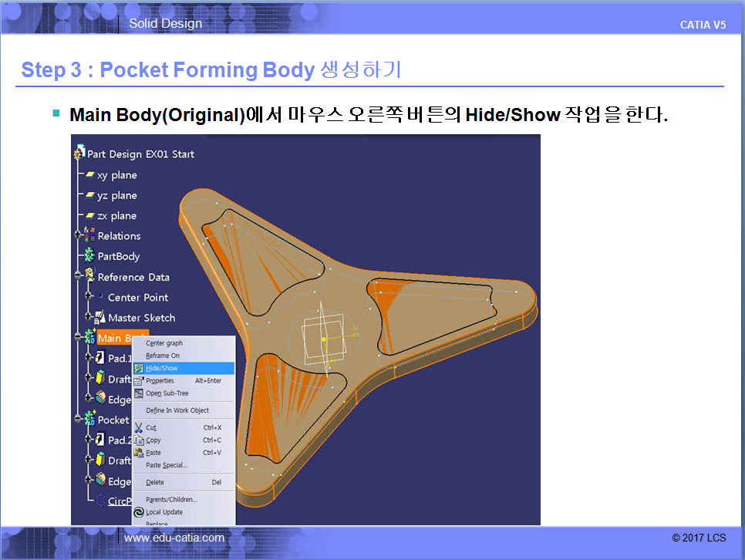The width and height of the screenshot is (745, 560).
Task: Select the Pad.1 feature icon
Action: click(99, 358)
